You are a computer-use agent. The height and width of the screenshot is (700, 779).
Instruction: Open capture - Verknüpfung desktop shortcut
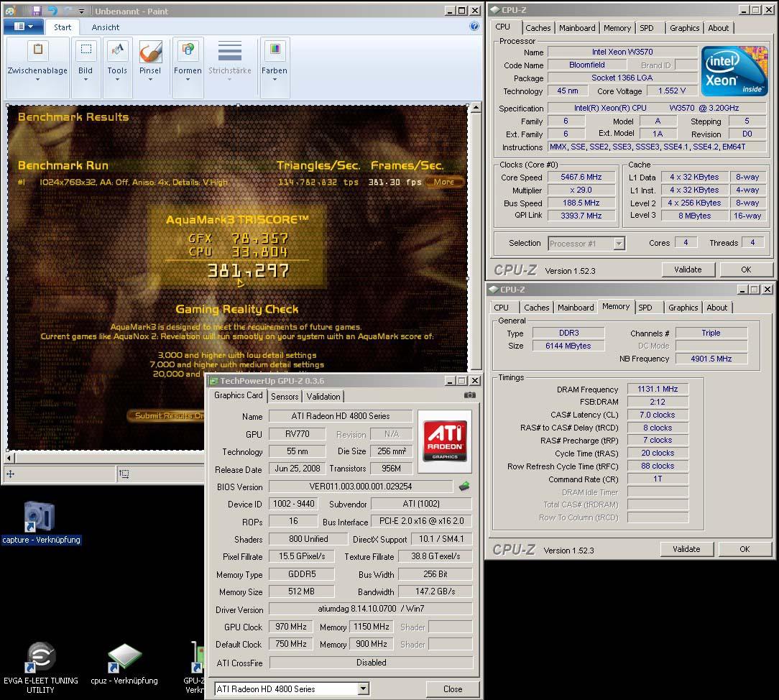(x=40, y=522)
